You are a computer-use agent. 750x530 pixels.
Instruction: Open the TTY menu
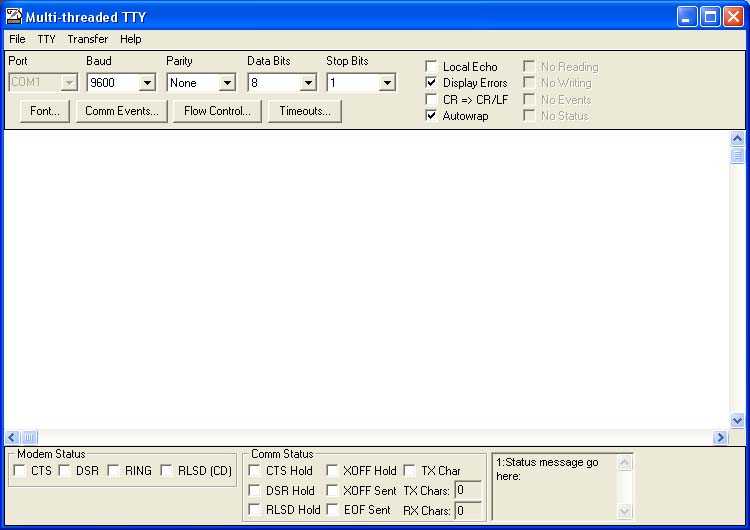46,39
